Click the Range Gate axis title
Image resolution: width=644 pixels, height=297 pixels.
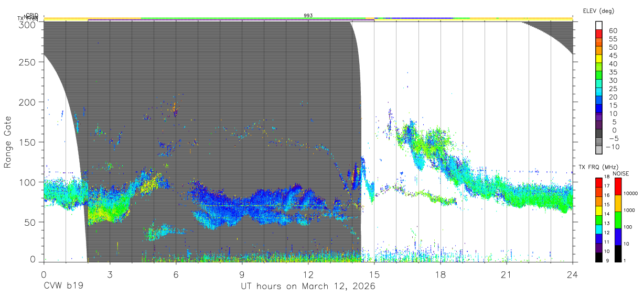(x=8, y=141)
